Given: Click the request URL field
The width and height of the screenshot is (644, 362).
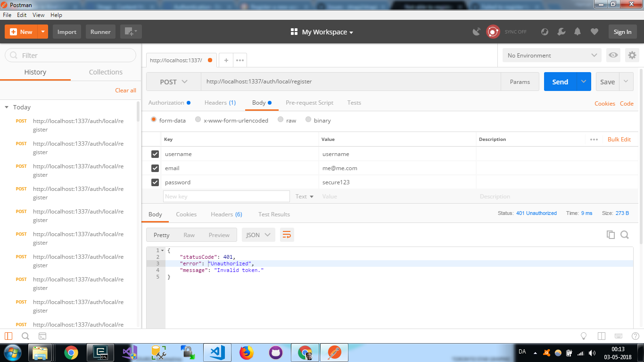Looking at the screenshot, I should (x=351, y=82).
